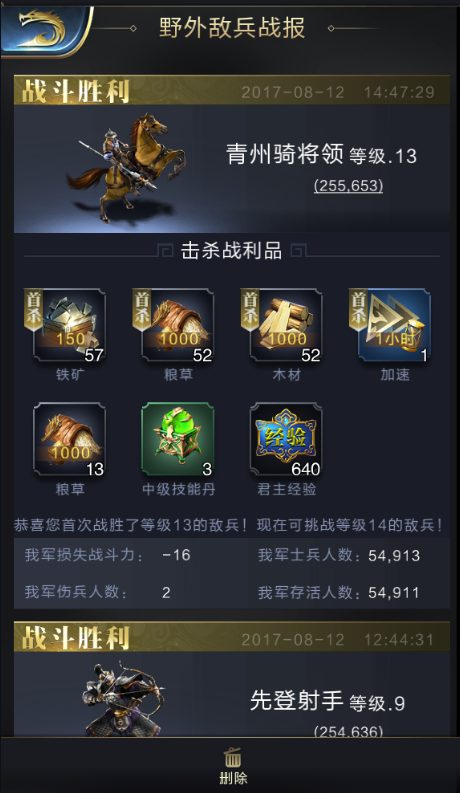Screen dimensions: 460x793
Task: Tap the trash can 删除 delete icon
Action: (233, 766)
